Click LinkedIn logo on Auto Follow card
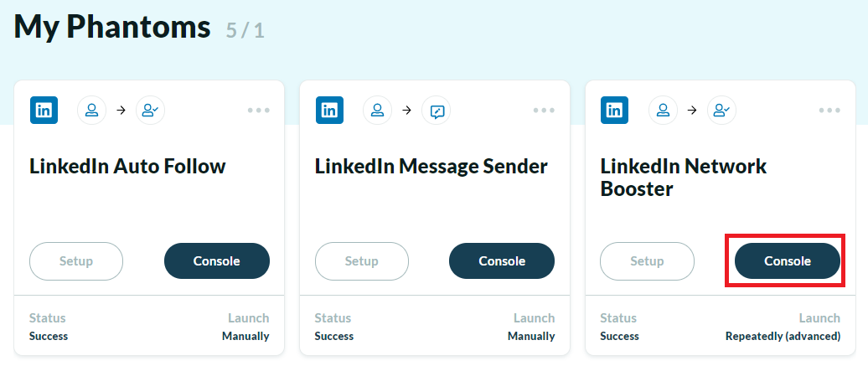 (x=44, y=111)
